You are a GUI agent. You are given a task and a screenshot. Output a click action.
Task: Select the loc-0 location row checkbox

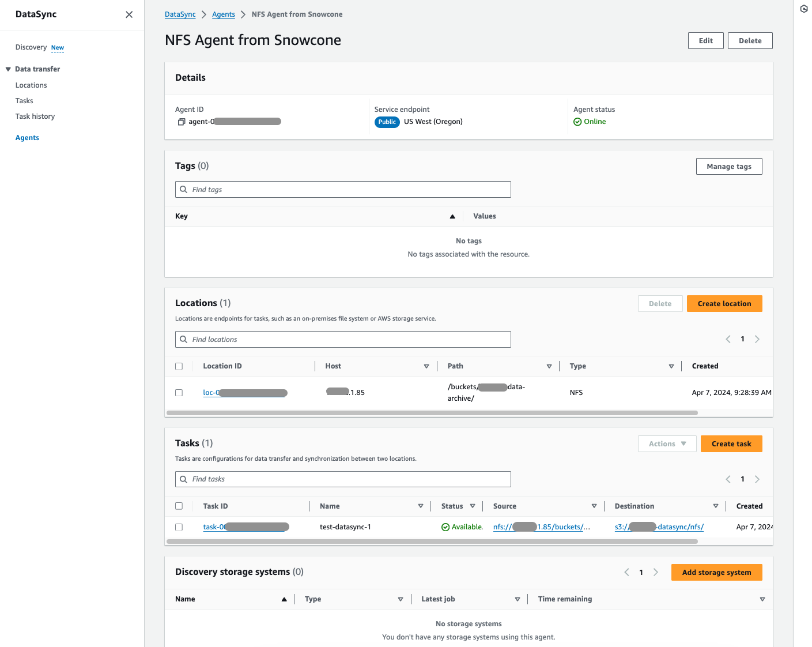pyautogui.click(x=179, y=393)
